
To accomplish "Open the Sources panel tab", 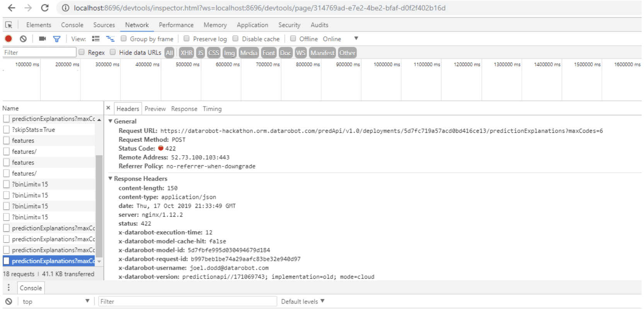I will tap(104, 25).
